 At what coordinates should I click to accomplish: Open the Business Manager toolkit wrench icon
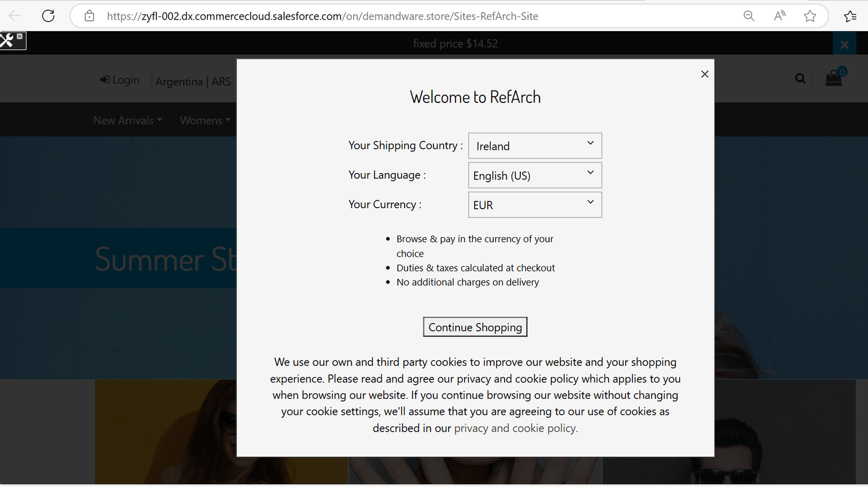8,40
